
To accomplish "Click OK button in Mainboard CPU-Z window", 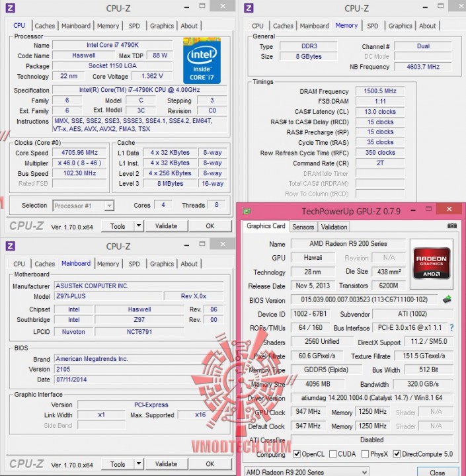I will tap(210, 464).
